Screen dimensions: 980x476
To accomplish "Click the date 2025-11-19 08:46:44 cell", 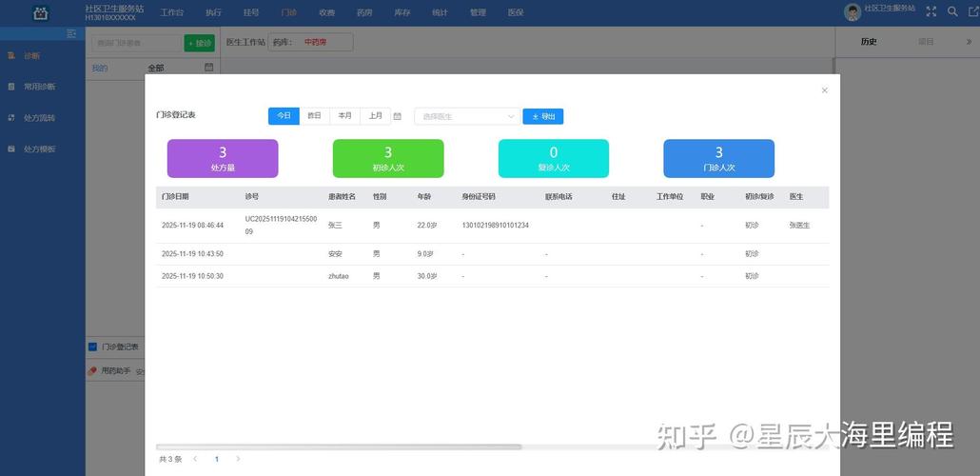I will point(192,226).
